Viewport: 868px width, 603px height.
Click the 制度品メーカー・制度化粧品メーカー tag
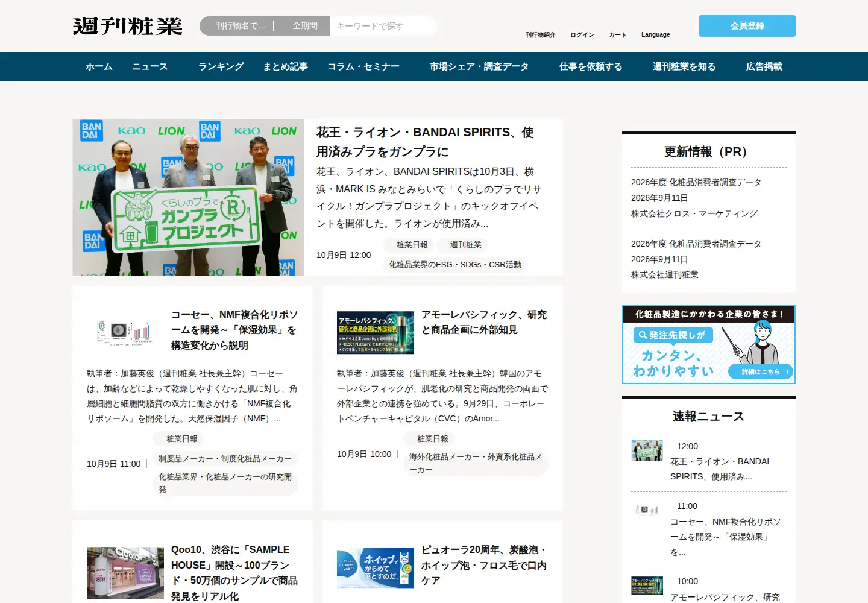[225, 459]
